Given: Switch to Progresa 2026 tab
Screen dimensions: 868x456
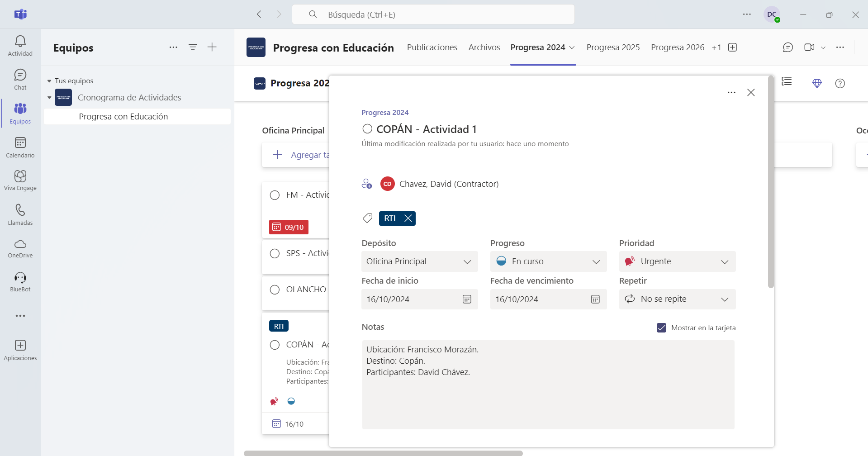Looking at the screenshot, I should point(678,47).
